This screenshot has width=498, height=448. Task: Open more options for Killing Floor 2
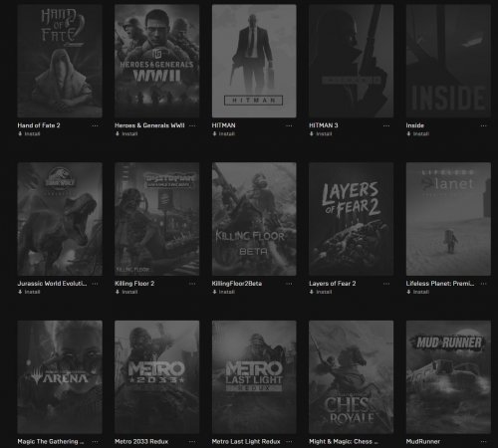[192, 284]
